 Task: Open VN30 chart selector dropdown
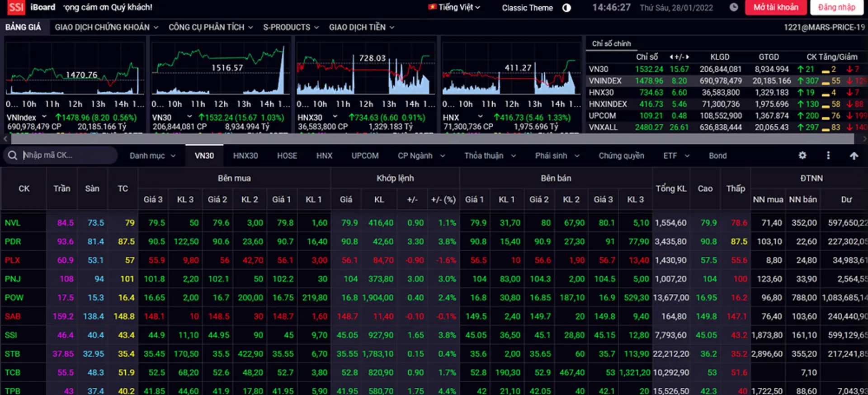(x=189, y=117)
